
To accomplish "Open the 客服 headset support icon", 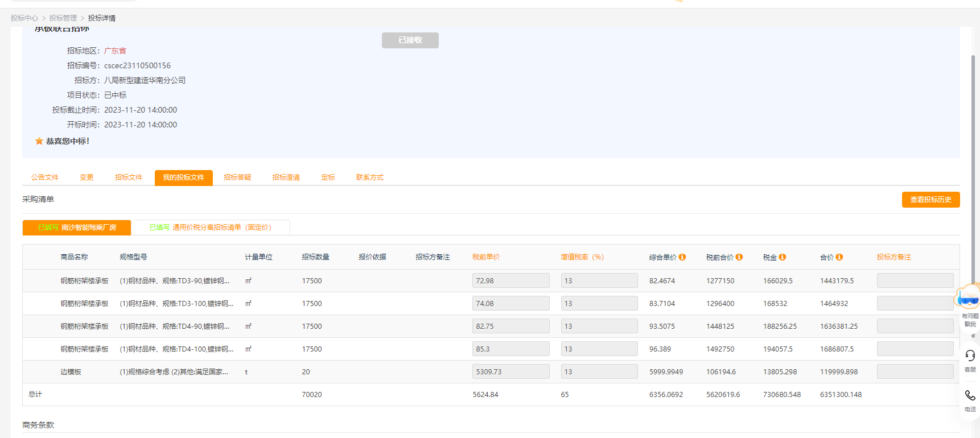I will pyautogui.click(x=970, y=356).
